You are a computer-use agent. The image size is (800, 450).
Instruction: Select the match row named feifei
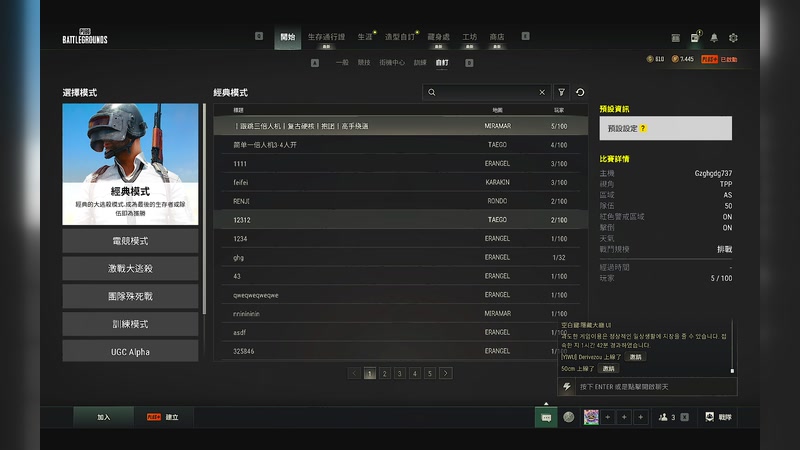point(401,182)
